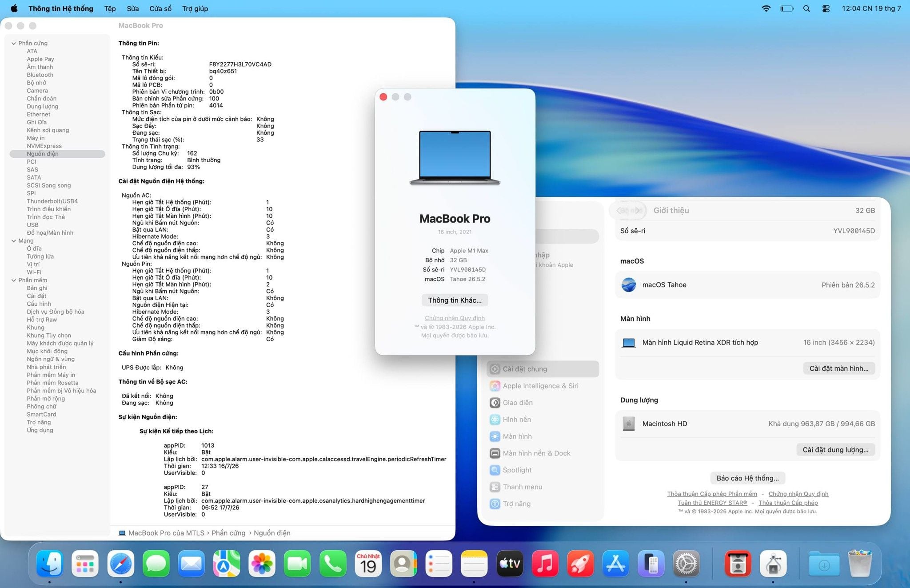
Task: Launch Maps from the Dock
Action: tap(227, 563)
